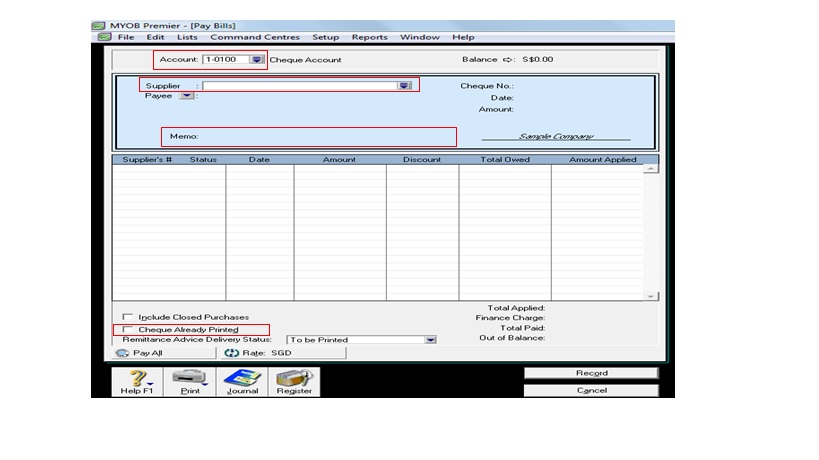Image resolution: width=819 pixels, height=460 pixels.
Task: Click the bills list scroll-up arrow
Action: 650,169
